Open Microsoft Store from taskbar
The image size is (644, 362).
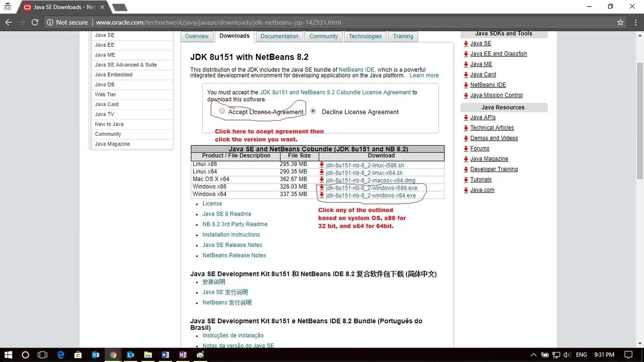coord(78,354)
